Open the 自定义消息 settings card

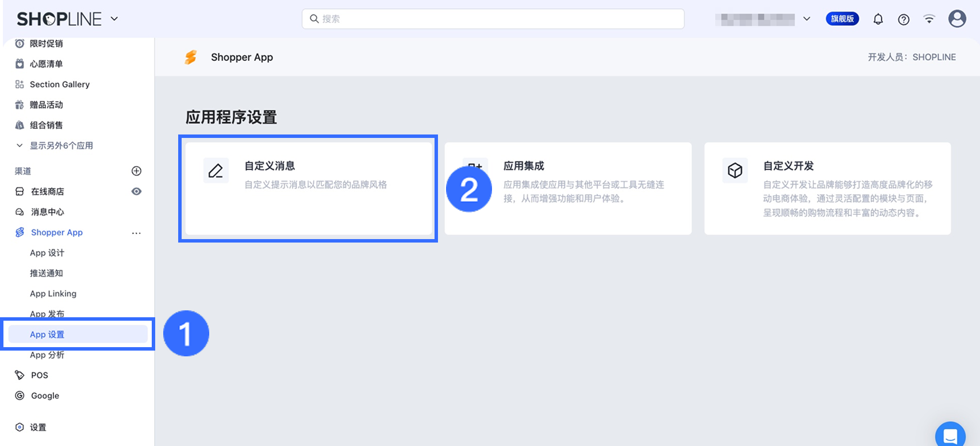tap(309, 189)
